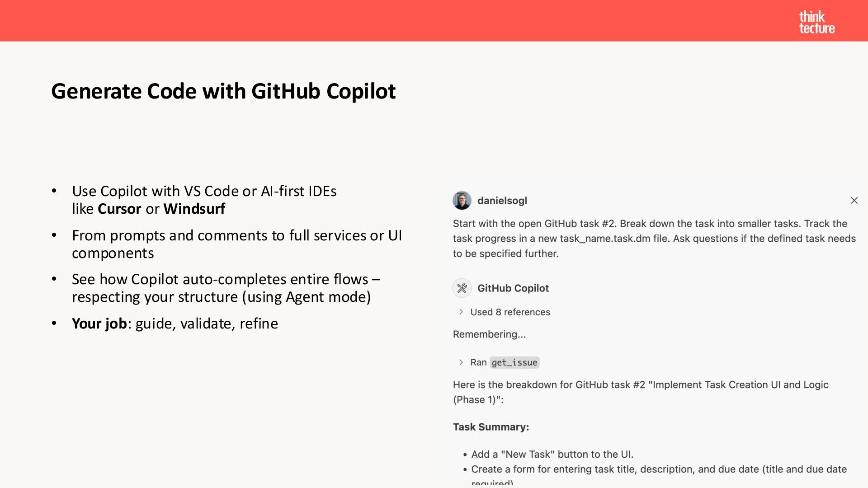The image size is (868, 488).
Task: Click the bold word Windsurf
Action: tap(194, 209)
